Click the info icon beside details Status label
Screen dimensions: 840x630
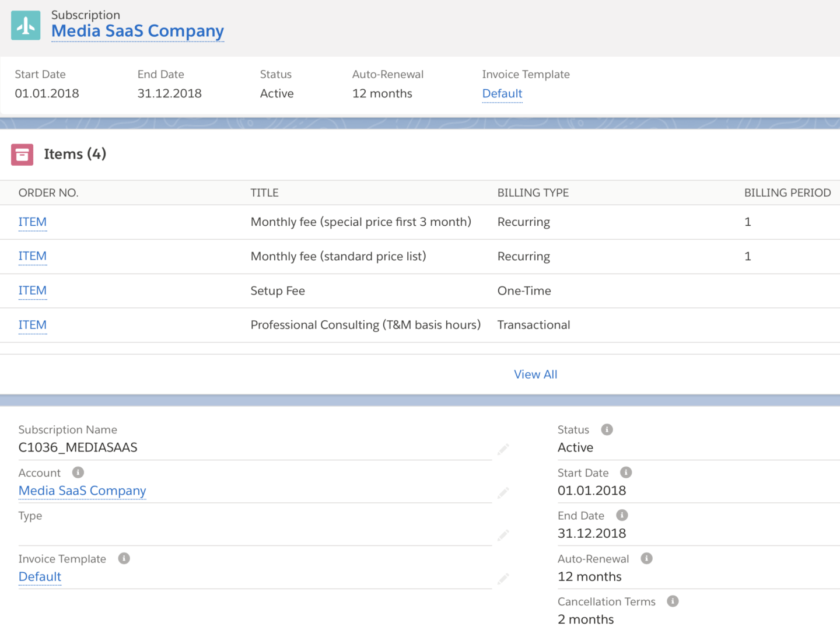click(x=607, y=429)
